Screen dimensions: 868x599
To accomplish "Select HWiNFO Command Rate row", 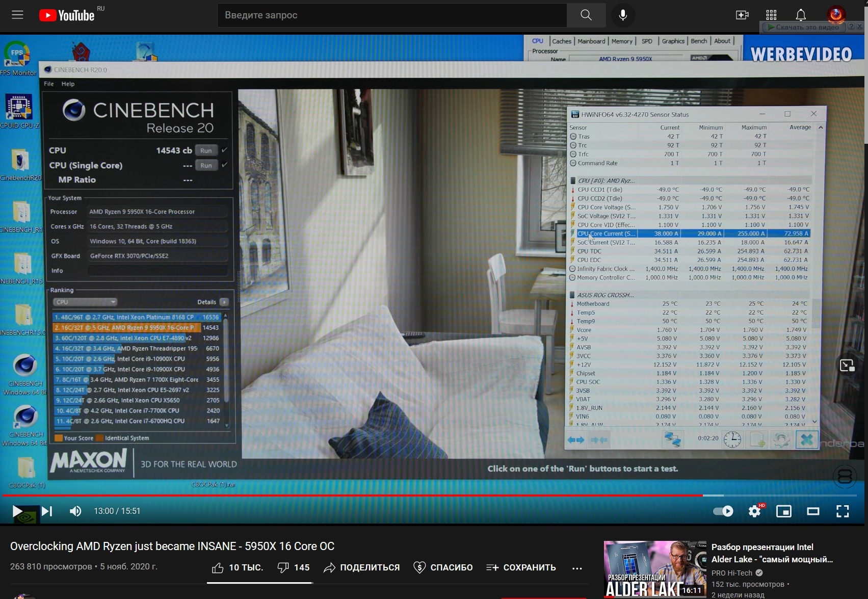I will click(690, 163).
